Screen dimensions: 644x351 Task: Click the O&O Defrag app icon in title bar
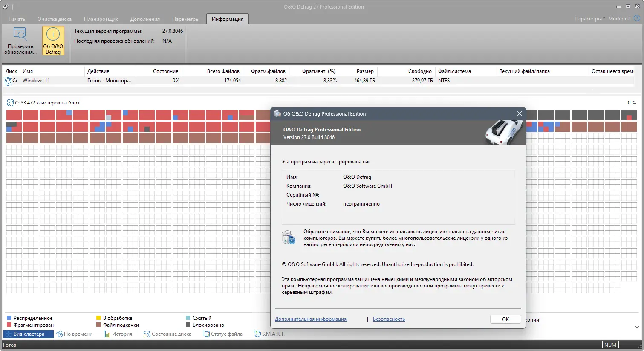6,7
